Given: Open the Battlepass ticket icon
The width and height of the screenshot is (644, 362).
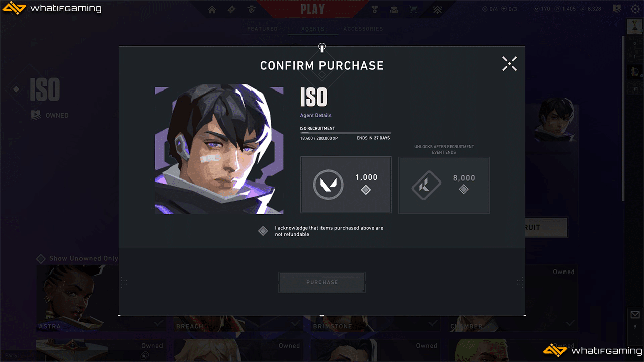Looking at the screenshot, I should 231,9.
